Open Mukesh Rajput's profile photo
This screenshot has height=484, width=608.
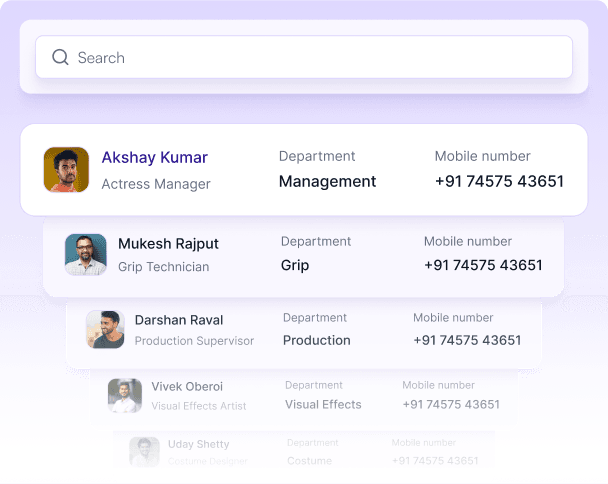pos(86,255)
